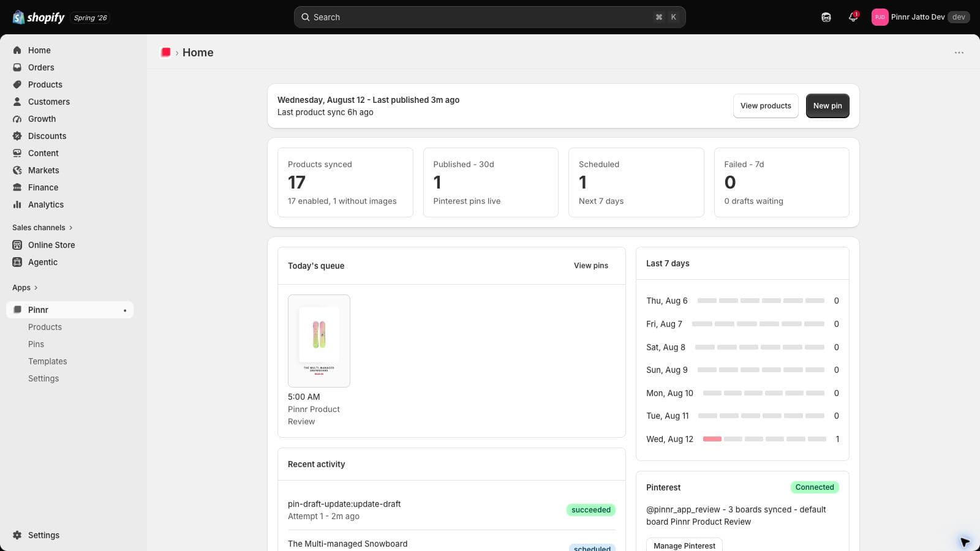Click the New pin button
This screenshot has width=980, height=551.
click(x=827, y=106)
